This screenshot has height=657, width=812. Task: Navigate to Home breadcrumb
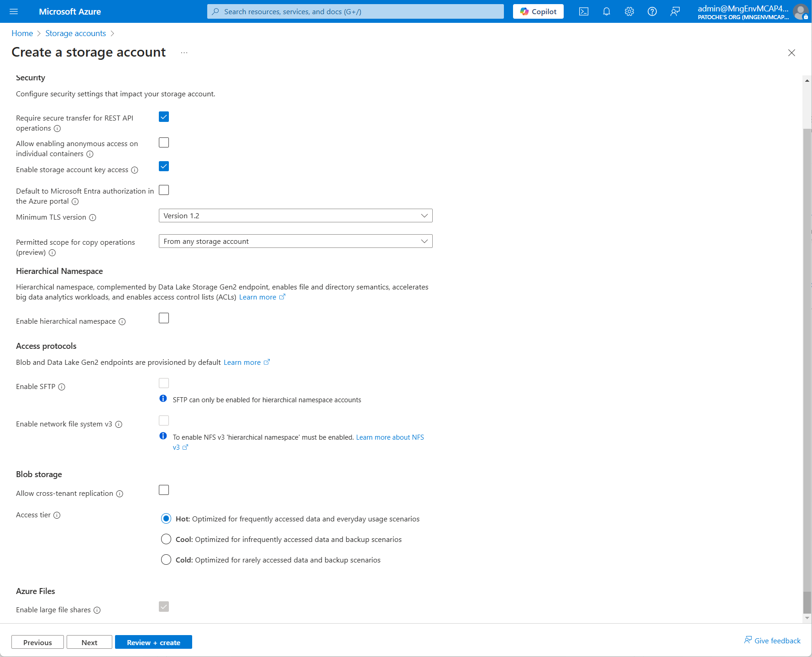pos(22,33)
